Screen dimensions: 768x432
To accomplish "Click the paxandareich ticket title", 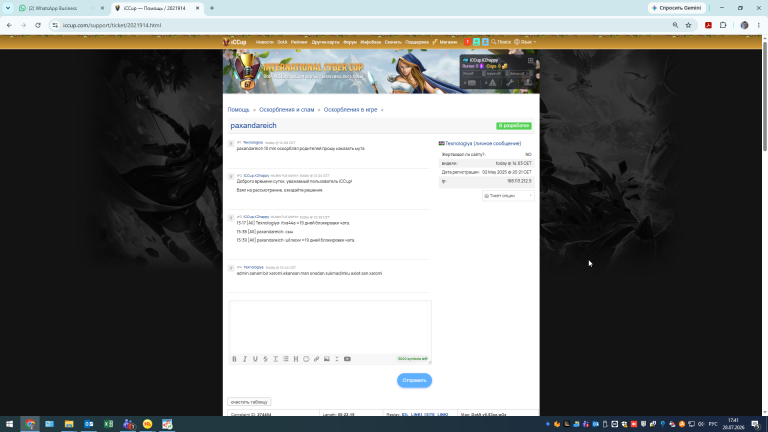I will pos(253,126).
